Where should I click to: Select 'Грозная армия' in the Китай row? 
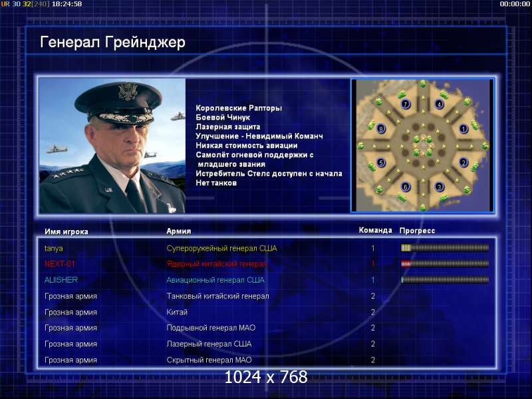point(71,312)
